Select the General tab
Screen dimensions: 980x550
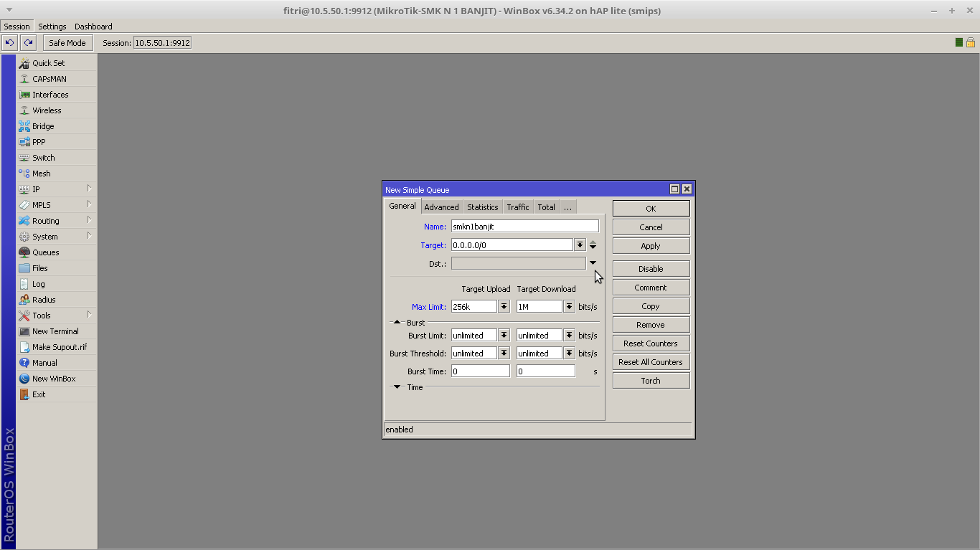[x=402, y=206]
